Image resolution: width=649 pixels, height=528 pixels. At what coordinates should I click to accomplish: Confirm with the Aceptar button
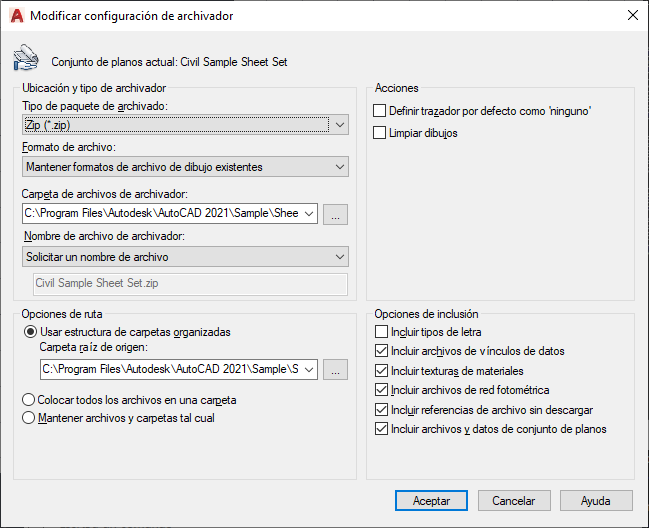(x=431, y=501)
